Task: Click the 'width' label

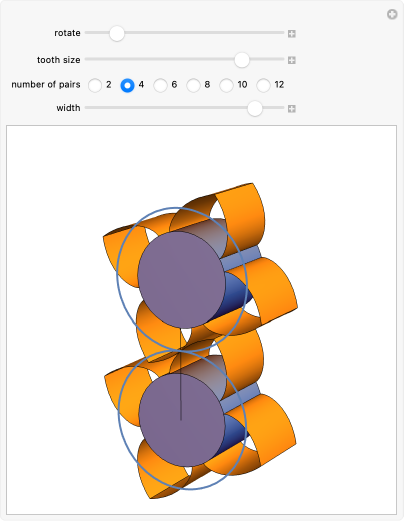Action: pos(68,108)
